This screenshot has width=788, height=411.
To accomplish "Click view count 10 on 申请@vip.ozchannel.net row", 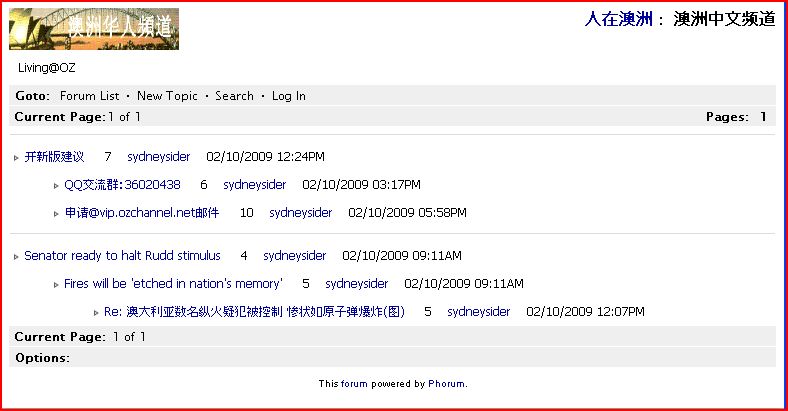I will tap(246, 213).
